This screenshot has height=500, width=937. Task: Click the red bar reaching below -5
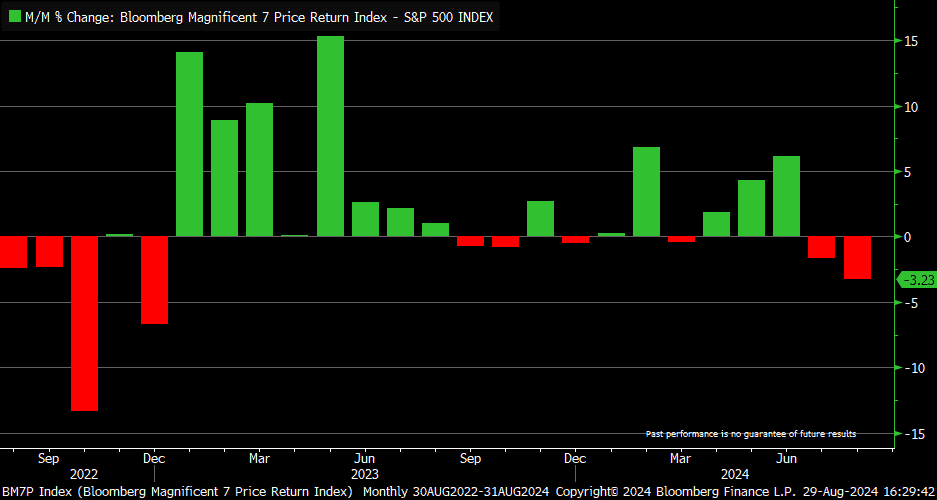(154, 280)
